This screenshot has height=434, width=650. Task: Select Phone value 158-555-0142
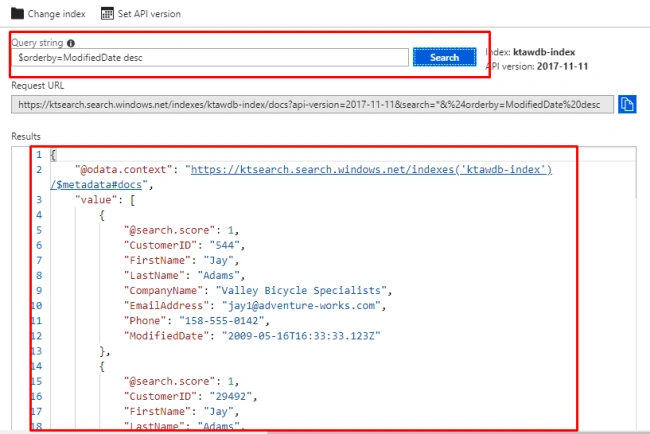click(221, 321)
